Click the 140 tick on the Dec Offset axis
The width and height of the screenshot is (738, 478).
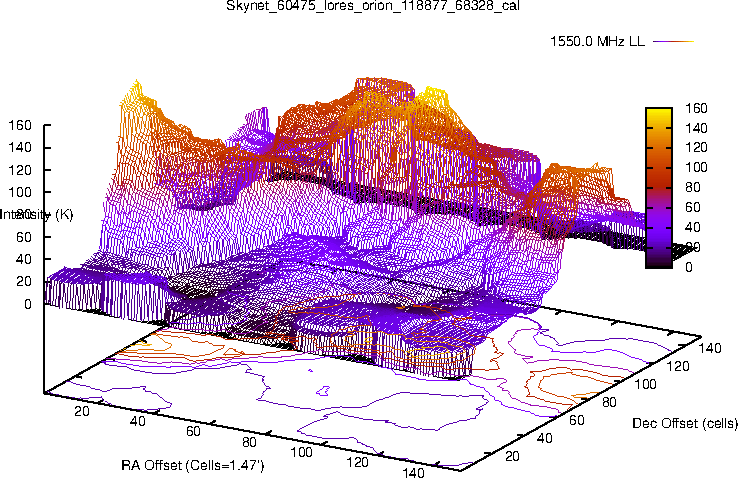(710, 348)
